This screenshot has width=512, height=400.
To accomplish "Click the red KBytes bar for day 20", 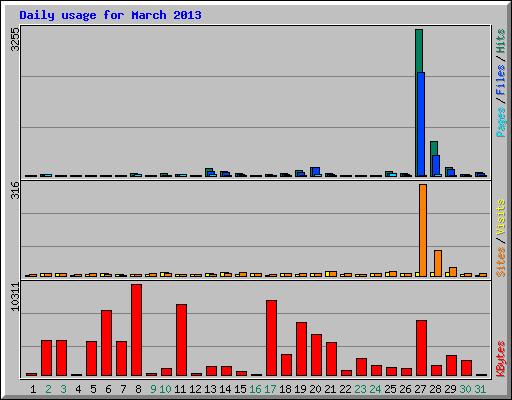I will tap(316, 355).
